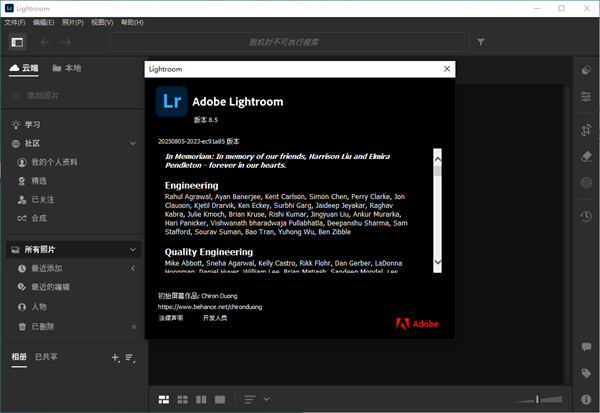This screenshot has width=600, height=413.
Task: Select the 已共享 shared tab
Action: coord(46,357)
